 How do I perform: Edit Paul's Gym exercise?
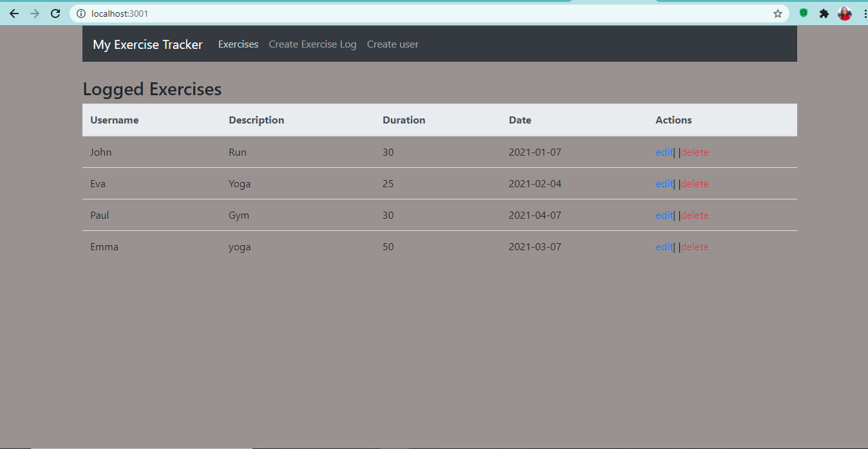664,215
